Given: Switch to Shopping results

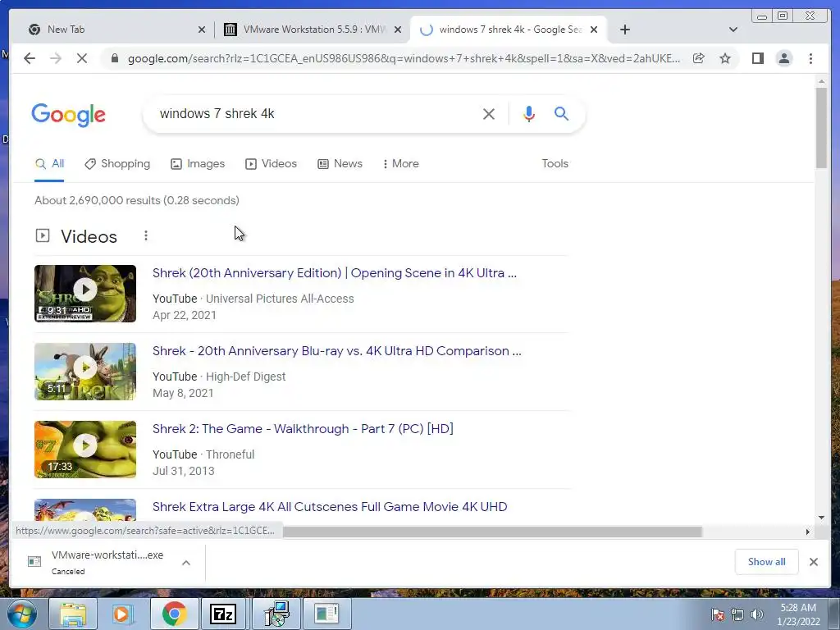Looking at the screenshot, I should (x=117, y=164).
